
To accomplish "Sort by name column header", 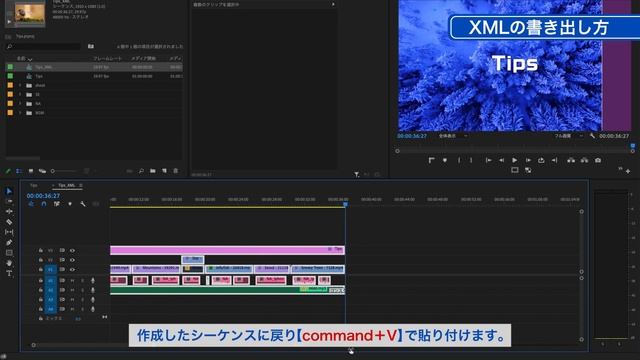I will [21, 58].
